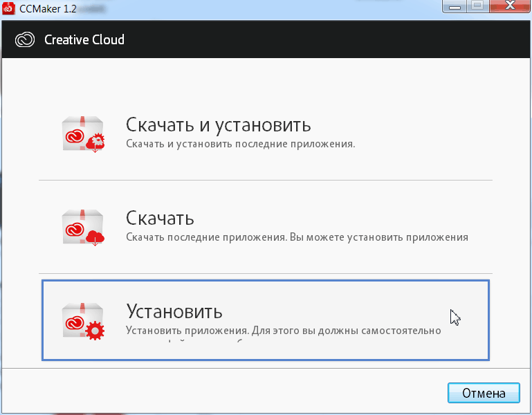Click the download-only package cloud icon

[x=83, y=228]
